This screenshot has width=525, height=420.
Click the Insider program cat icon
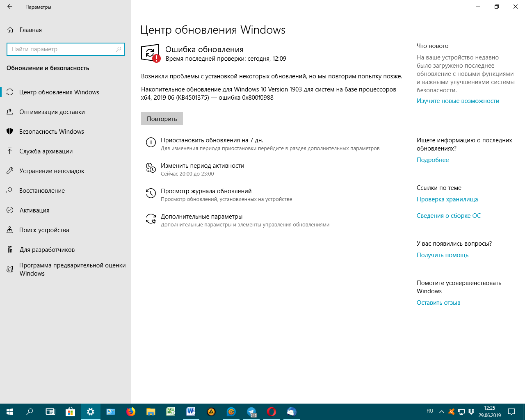point(10,269)
